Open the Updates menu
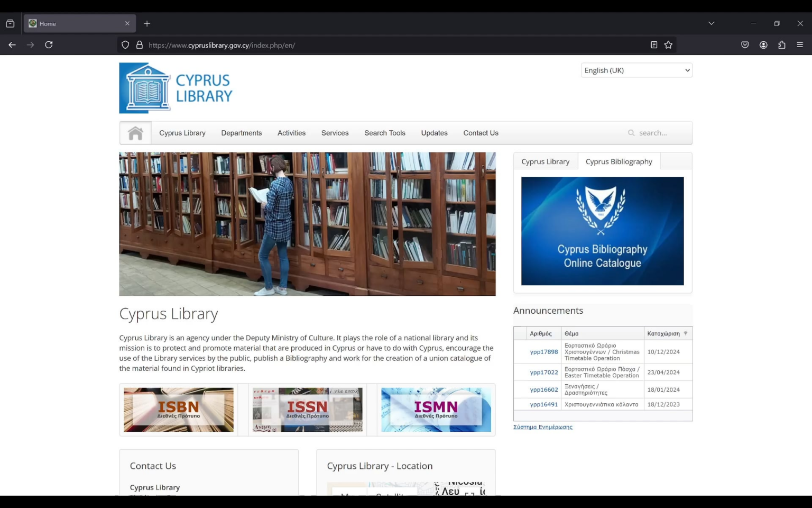Viewport: 812px width, 508px height. pyautogui.click(x=435, y=133)
